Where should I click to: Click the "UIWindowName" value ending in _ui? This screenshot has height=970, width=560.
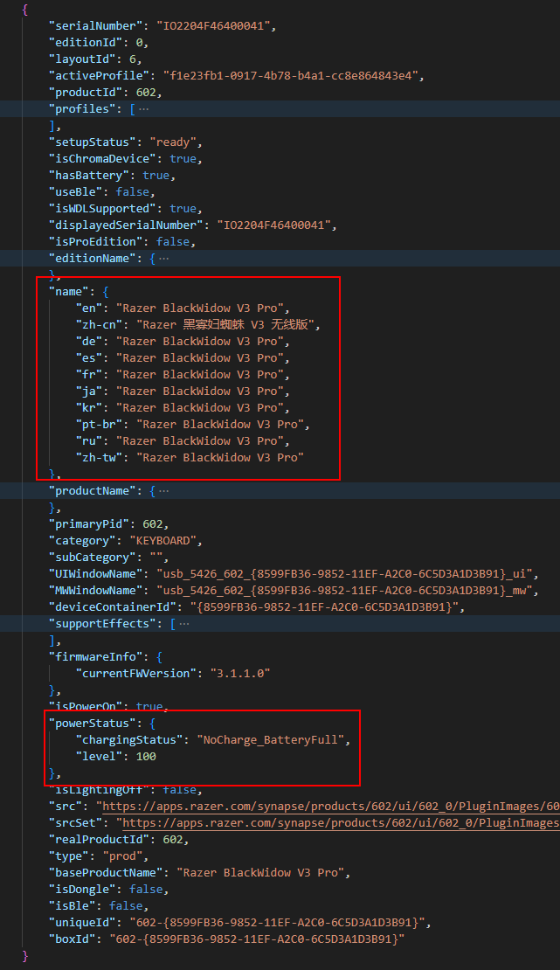coord(344,573)
